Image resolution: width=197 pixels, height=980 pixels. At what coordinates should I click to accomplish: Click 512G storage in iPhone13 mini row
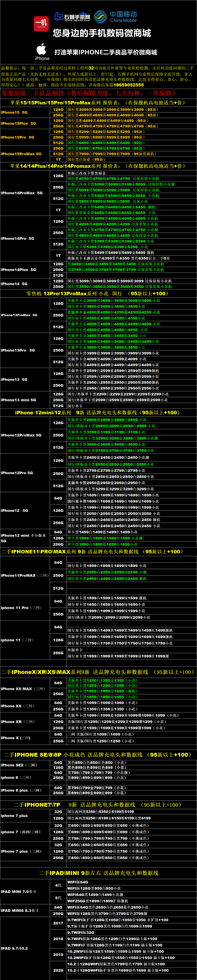point(58,406)
